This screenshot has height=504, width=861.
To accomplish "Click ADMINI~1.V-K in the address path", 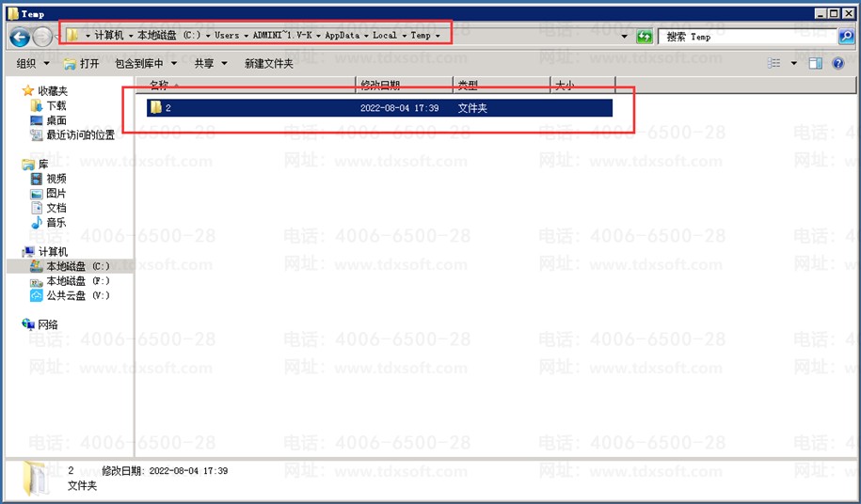I will click(x=282, y=35).
